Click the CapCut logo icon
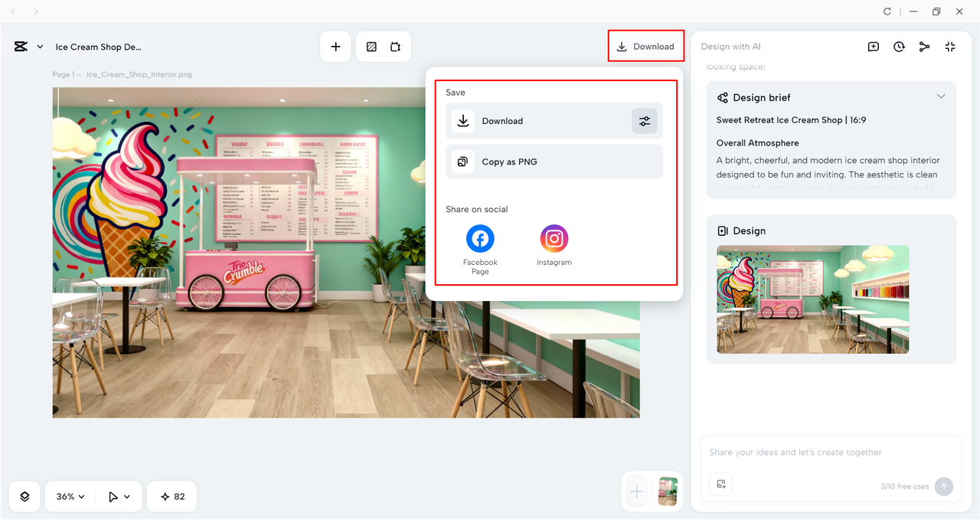 click(x=21, y=47)
